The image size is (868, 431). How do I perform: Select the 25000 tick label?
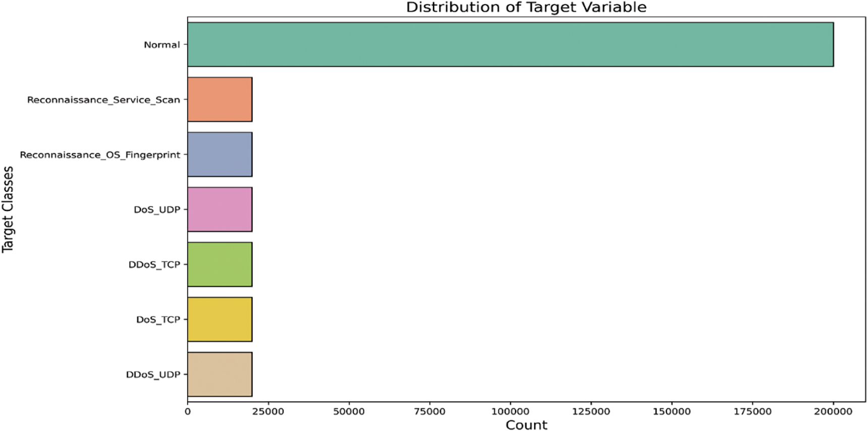click(x=268, y=411)
